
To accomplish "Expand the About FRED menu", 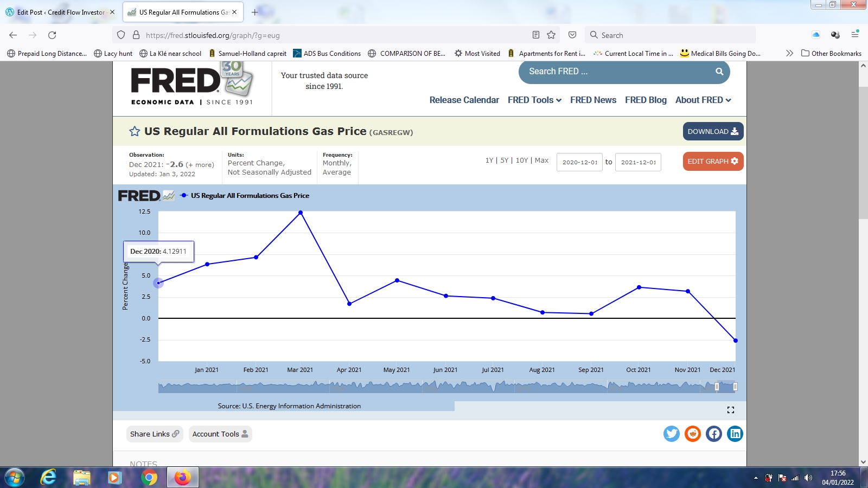I will pos(703,100).
